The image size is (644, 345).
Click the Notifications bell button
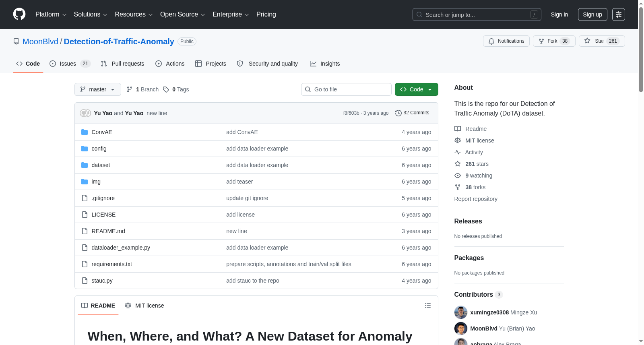(x=506, y=41)
